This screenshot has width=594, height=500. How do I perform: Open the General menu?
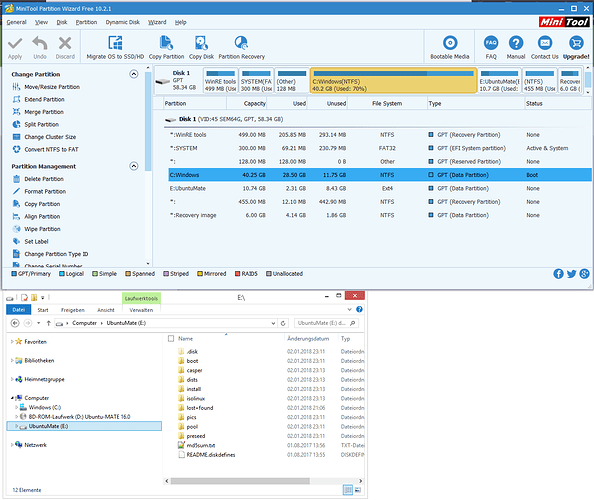[17, 22]
